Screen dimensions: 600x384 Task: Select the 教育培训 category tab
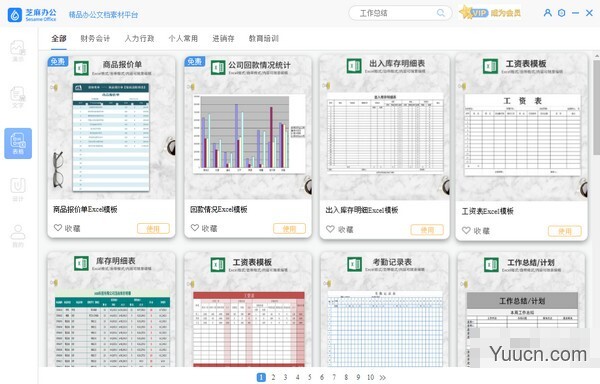[264, 38]
